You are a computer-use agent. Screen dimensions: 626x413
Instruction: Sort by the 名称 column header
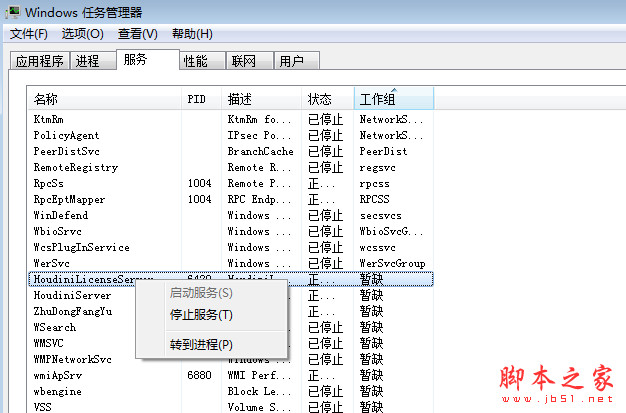(105, 99)
